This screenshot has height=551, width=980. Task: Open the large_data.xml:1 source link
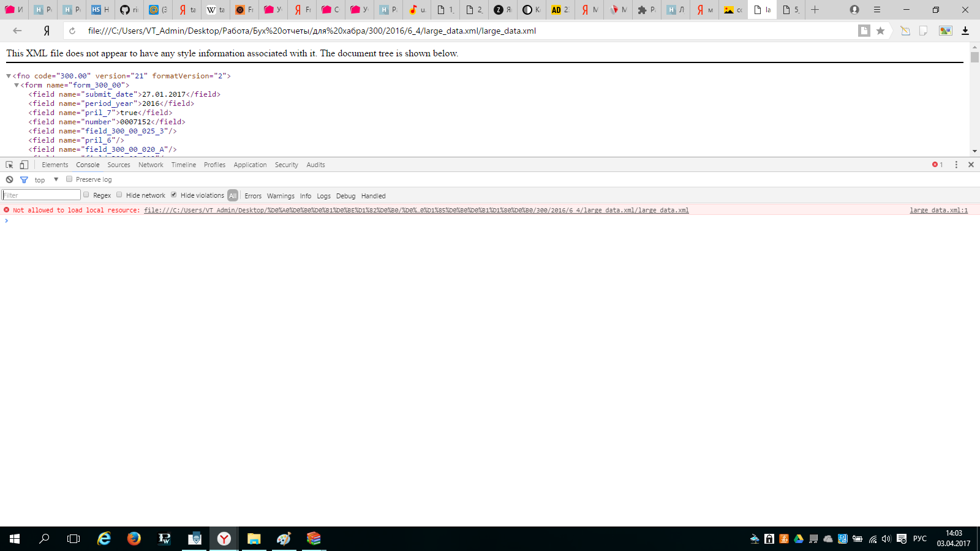pyautogui.click(x=939, y=210)
